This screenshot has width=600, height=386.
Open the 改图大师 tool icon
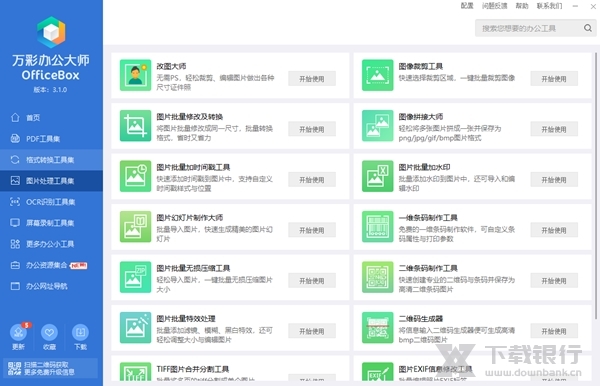point(135,75)
